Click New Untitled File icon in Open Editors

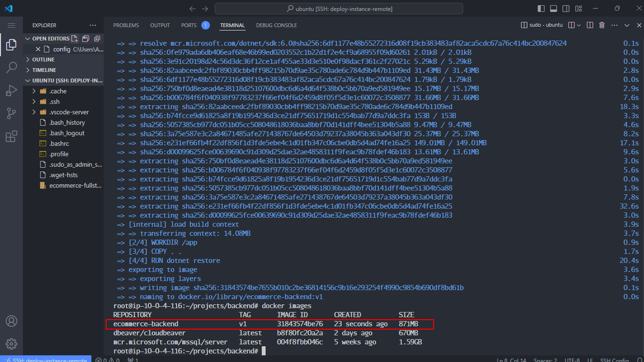[x=75, y=39]
